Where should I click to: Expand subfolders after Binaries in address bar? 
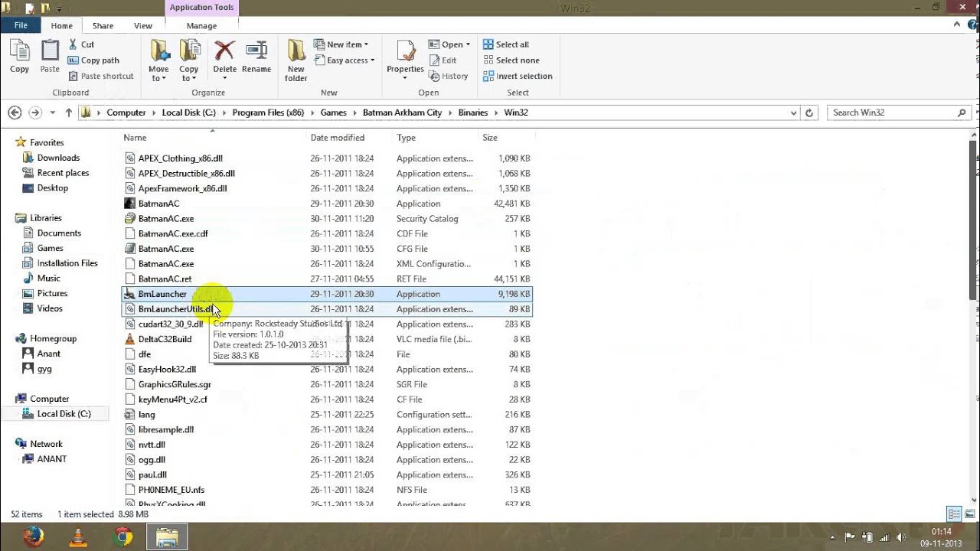[x=496, y=112]
